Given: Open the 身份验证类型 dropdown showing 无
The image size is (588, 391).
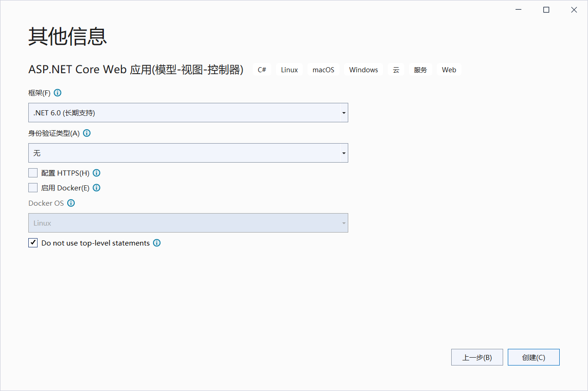Looking at the screenshot, I should (188, 153).
